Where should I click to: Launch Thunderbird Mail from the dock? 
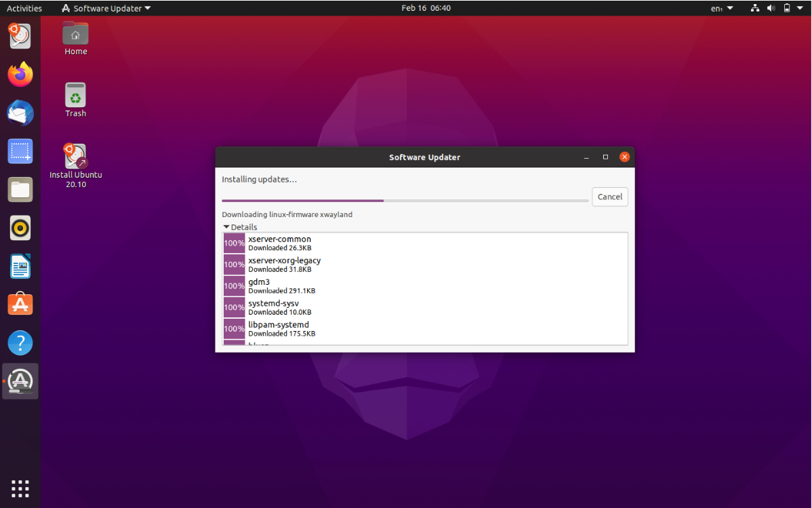[20, 113]
